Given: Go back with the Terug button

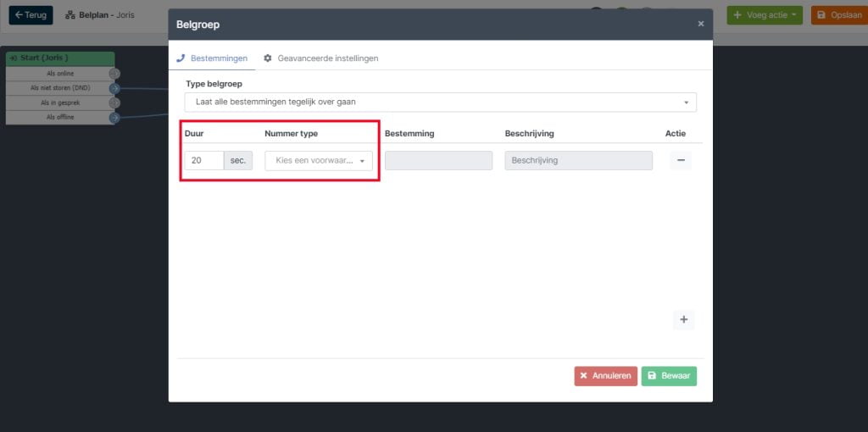Looking at the screenshot, I should tap(31, 15).
